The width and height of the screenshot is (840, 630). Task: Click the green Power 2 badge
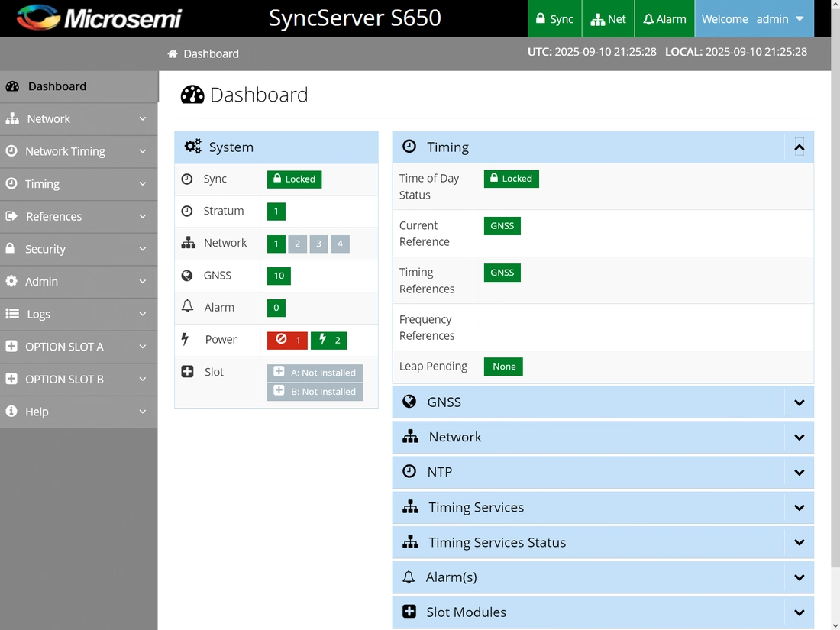[329, 340]
